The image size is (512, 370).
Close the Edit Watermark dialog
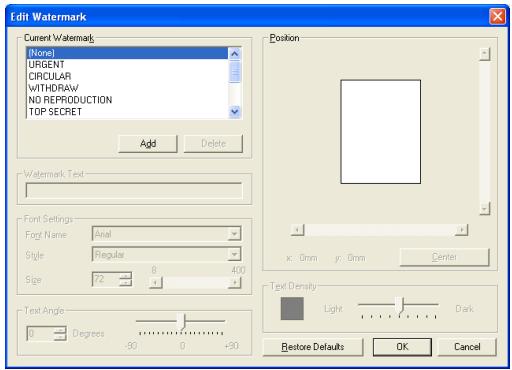[497, 16]
